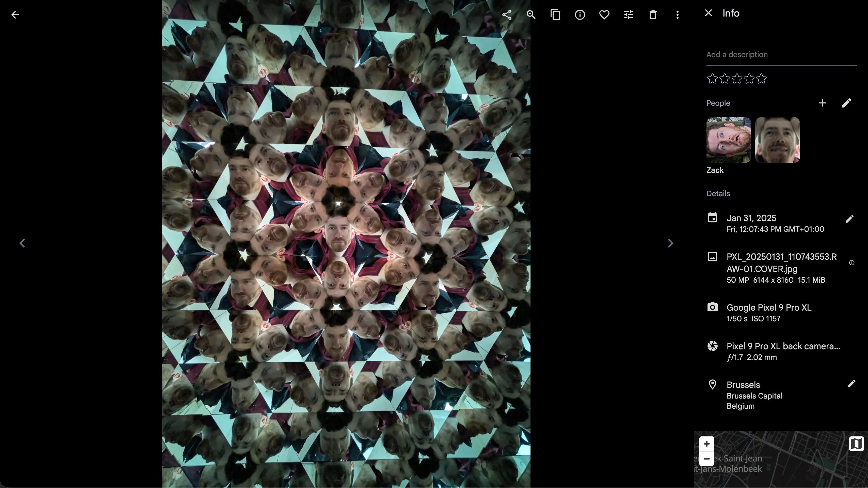The height and width of the screenshot is (488, 868).
Task: Click the zoom magnifier icon
Action: [531, 15]
